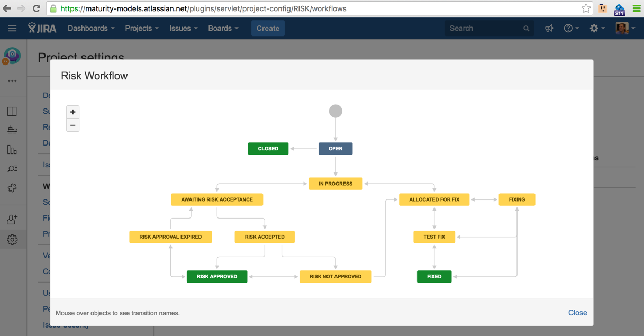This screenshot has height=336, width=644.
Task: Open the feedback megaphone icon
Action: [549, 29]
